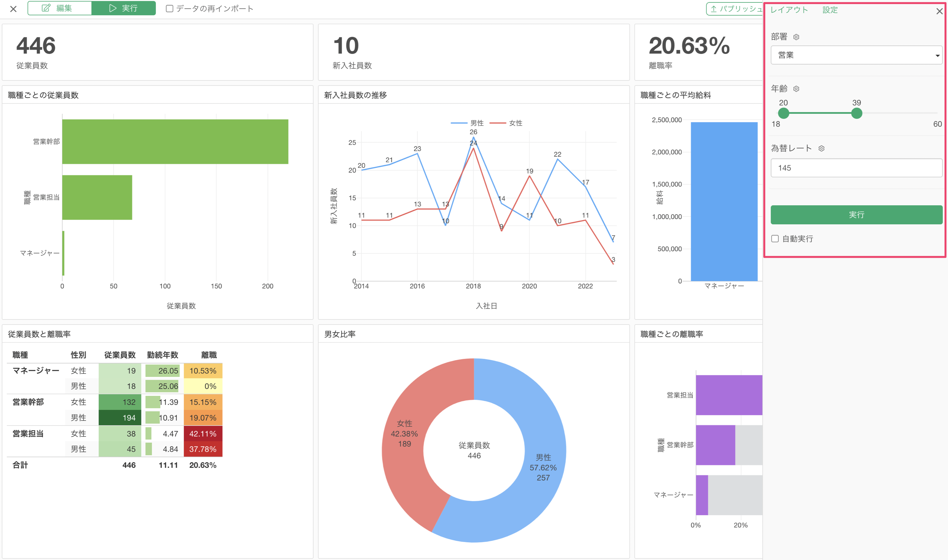Click the 実行 play button in the toolbar

tap(124, 8)
